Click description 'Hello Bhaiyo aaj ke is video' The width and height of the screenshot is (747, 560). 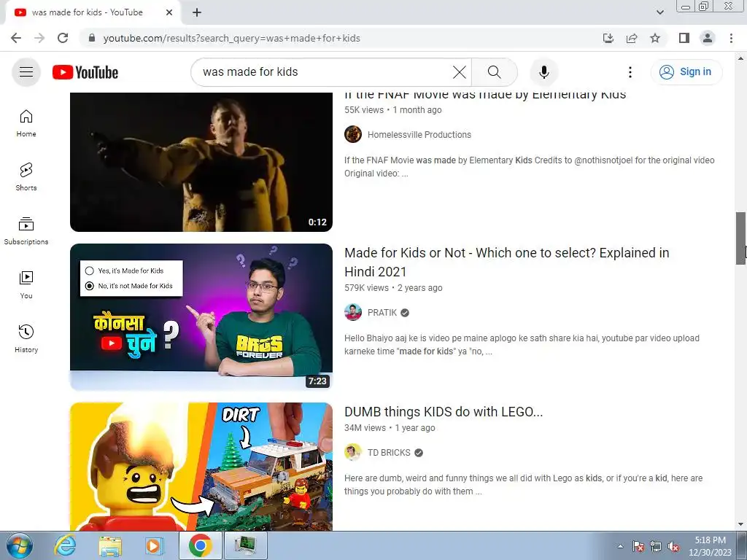click(x=522, y=345)
